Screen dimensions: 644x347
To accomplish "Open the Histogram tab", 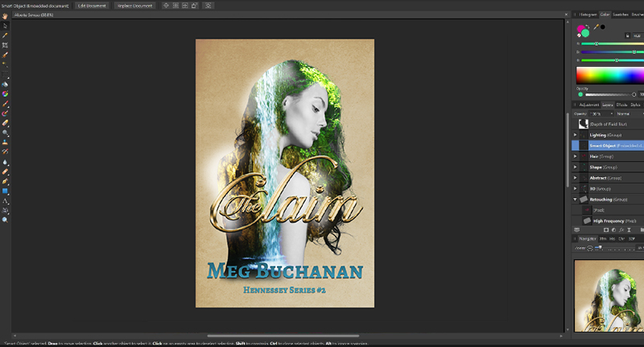I will click(588, 14).
